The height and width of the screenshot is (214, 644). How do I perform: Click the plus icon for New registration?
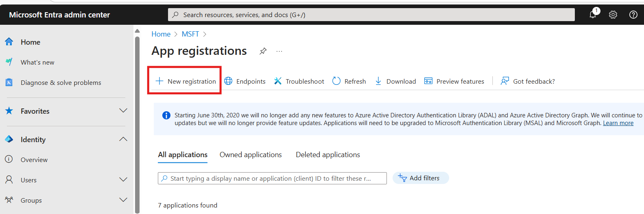(159, 81)
